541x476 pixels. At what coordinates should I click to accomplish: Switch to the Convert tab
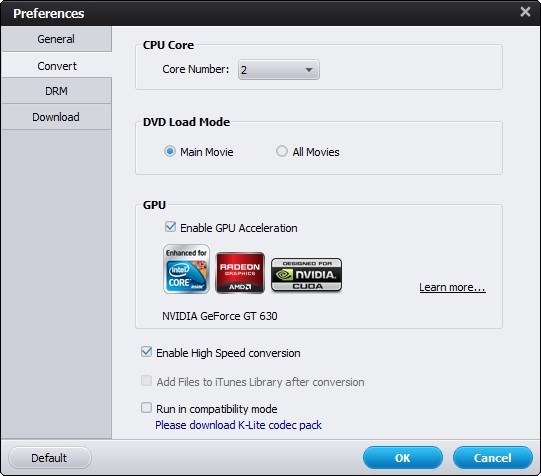point(56,65)
